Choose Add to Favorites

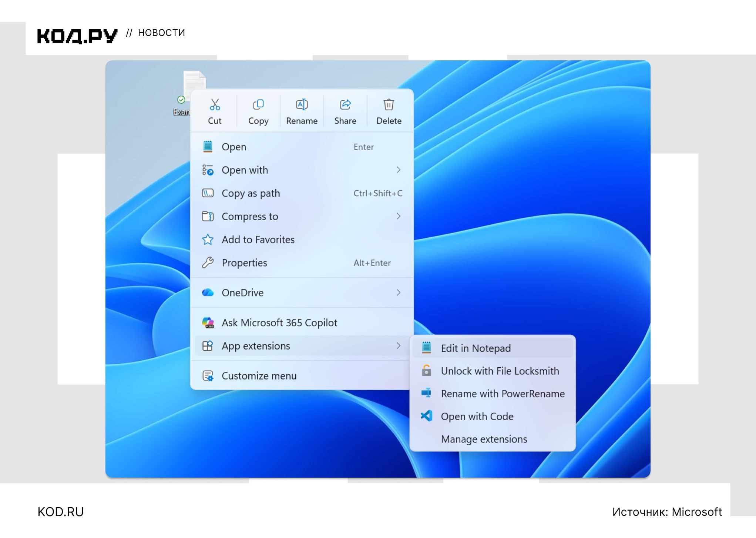click(x=302, y=240)
